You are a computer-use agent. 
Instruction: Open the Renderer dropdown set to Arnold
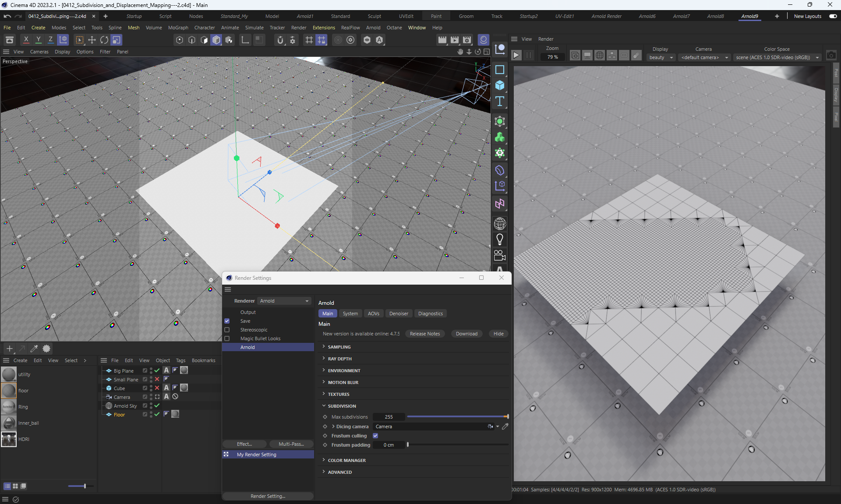point(284,301)
